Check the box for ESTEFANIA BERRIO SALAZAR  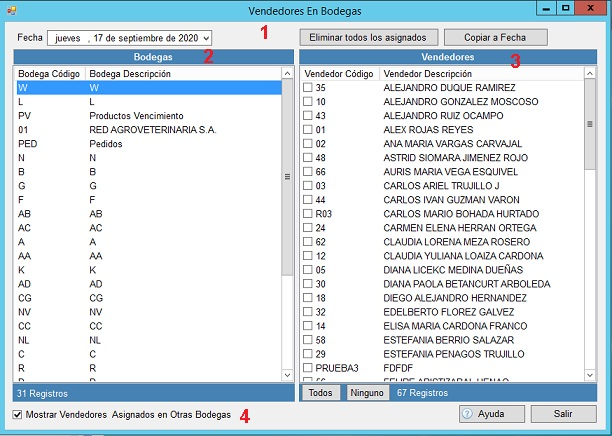coord(308,340)
